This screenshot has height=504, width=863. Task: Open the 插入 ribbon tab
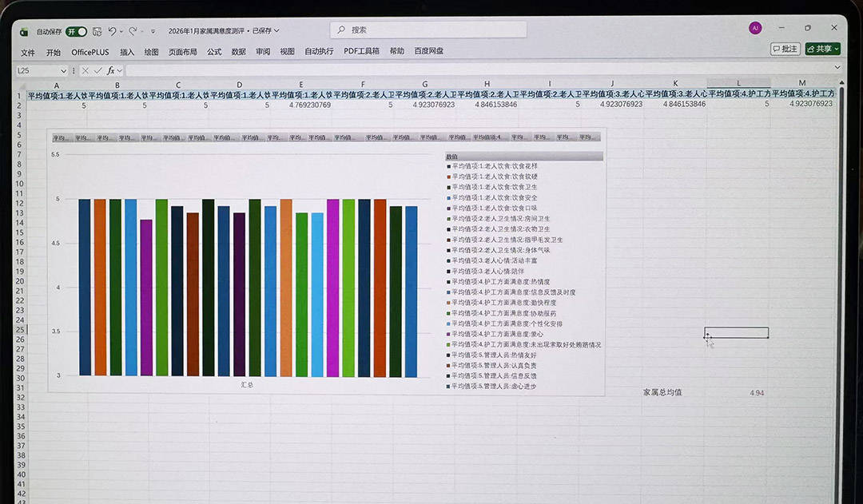click(127, 51)
